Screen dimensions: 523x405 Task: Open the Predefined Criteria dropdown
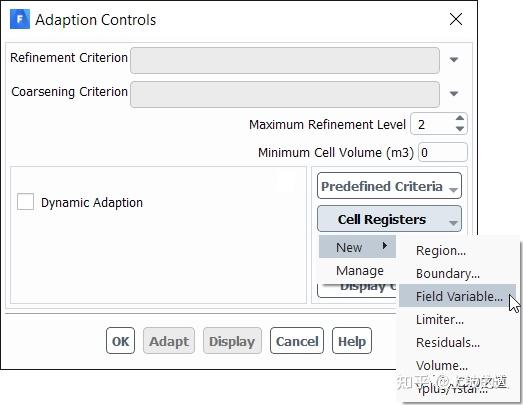click(389, 186)
